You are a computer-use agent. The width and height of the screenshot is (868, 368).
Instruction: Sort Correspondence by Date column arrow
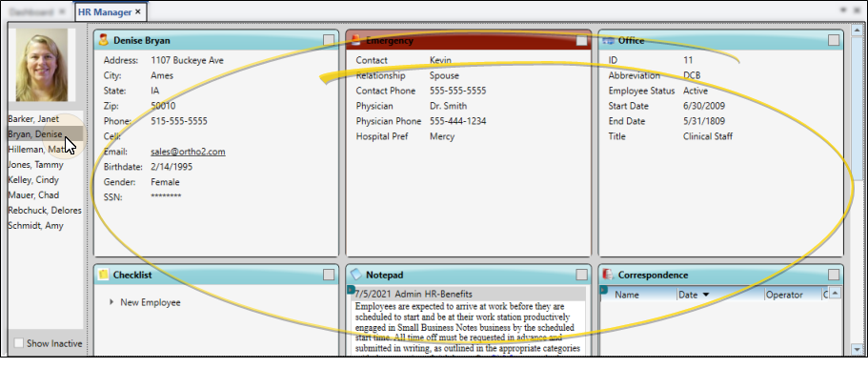(705, 295)
